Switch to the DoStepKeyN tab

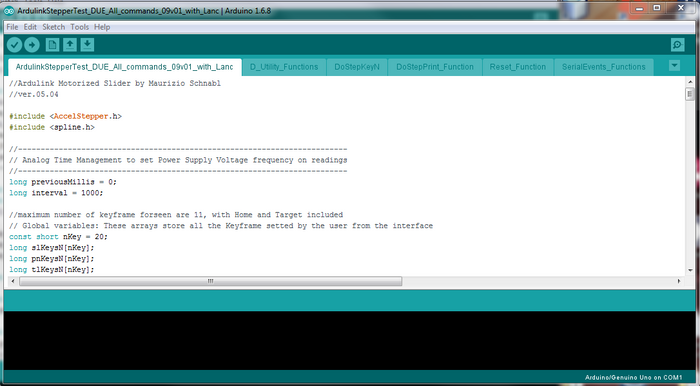pyautogui.click(x=357, y=67)
